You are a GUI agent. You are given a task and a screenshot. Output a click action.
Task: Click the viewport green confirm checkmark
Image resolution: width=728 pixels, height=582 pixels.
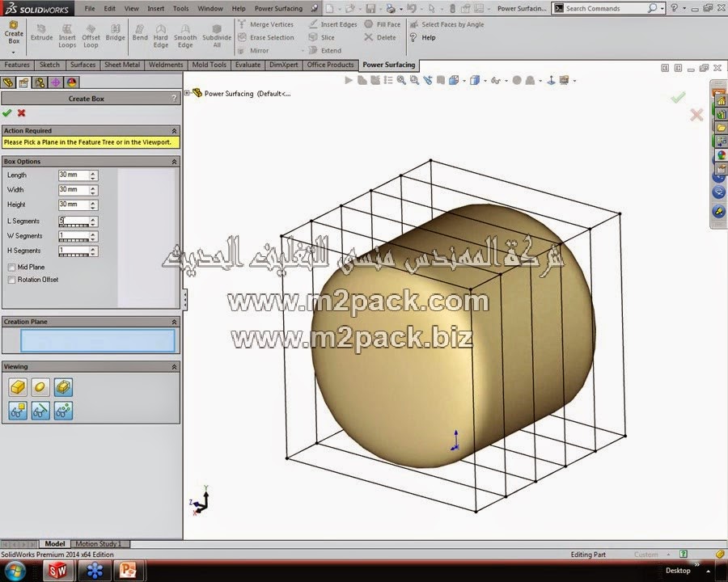click(679, 97)
